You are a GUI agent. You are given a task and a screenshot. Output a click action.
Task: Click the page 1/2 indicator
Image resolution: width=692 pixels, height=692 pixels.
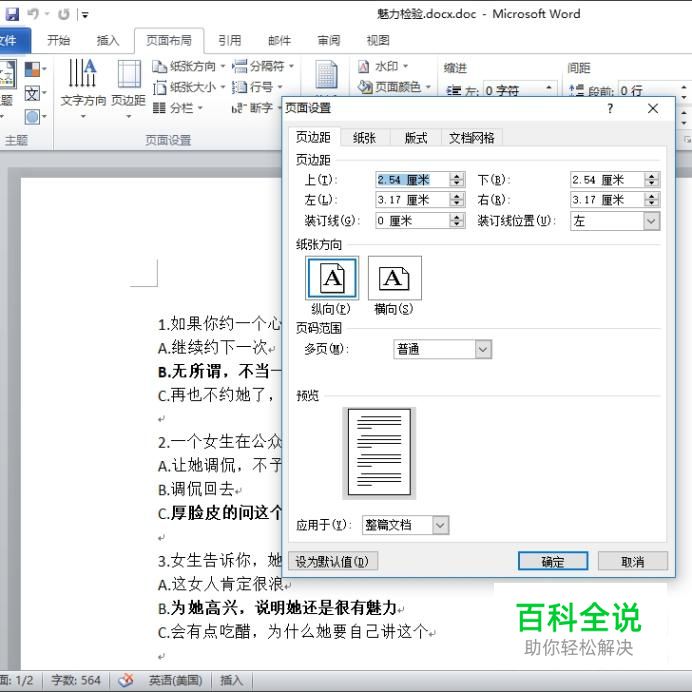click(x=18, y=680)
